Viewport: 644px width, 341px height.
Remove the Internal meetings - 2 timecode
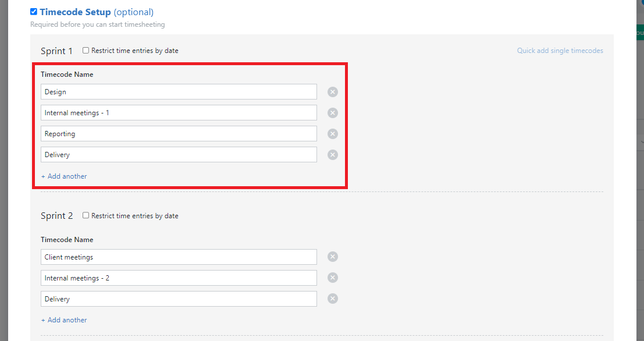332,278
